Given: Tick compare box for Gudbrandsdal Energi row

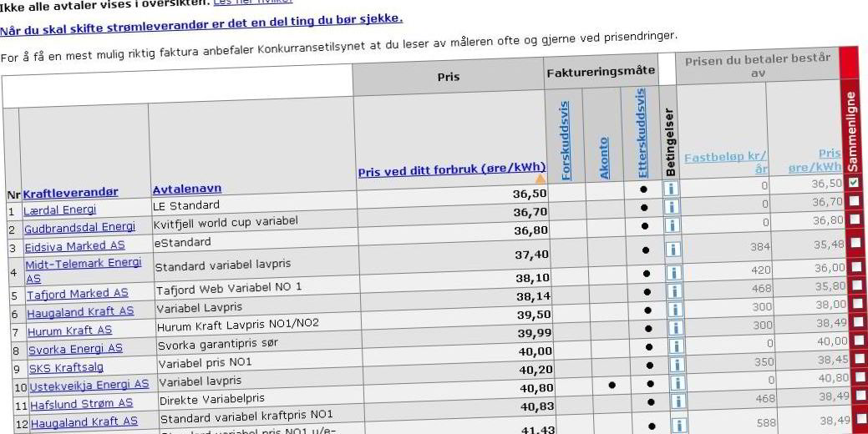Looking at the screenshot, I should pos(854,200).
